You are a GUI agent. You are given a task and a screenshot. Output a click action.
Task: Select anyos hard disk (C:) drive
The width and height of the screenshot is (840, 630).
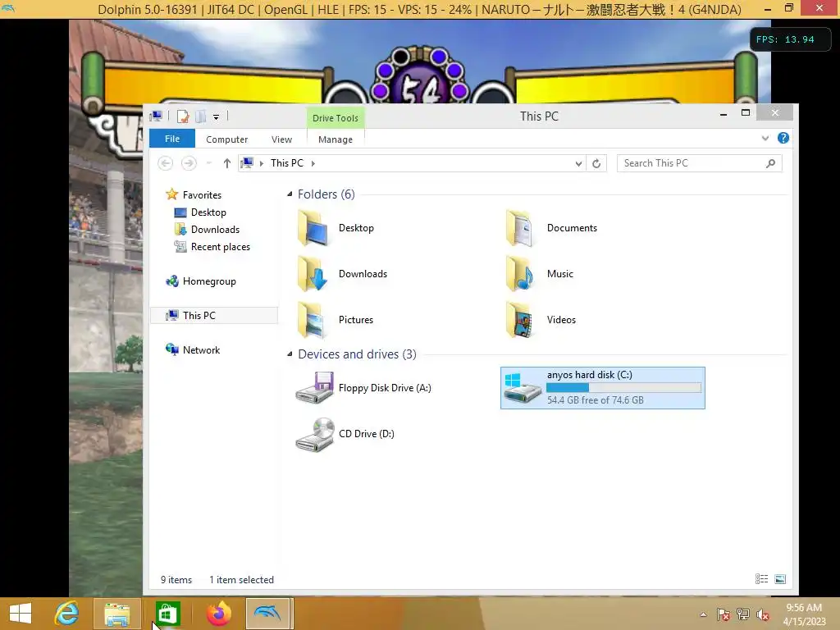coord(603,388)
